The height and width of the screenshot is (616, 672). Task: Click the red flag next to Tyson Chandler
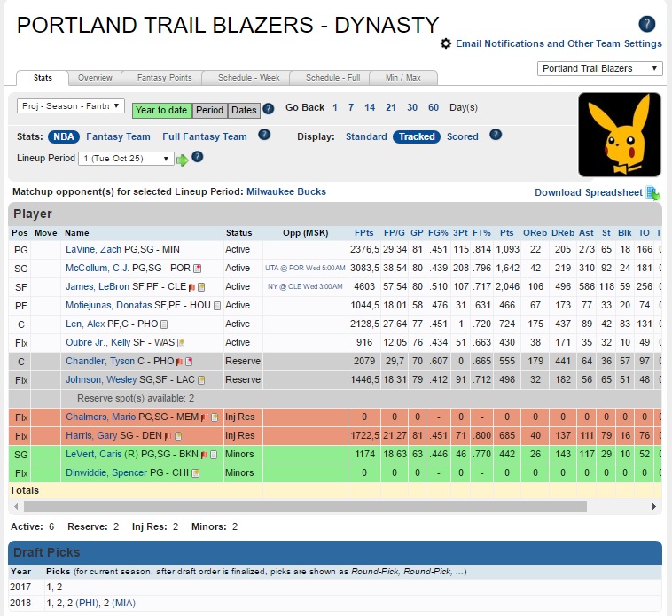(179, 362)
